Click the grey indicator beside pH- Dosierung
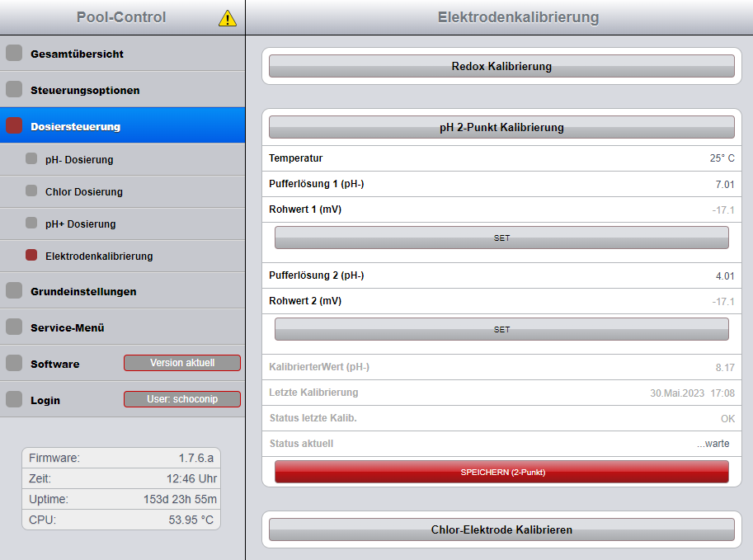 tap(31, 158)
